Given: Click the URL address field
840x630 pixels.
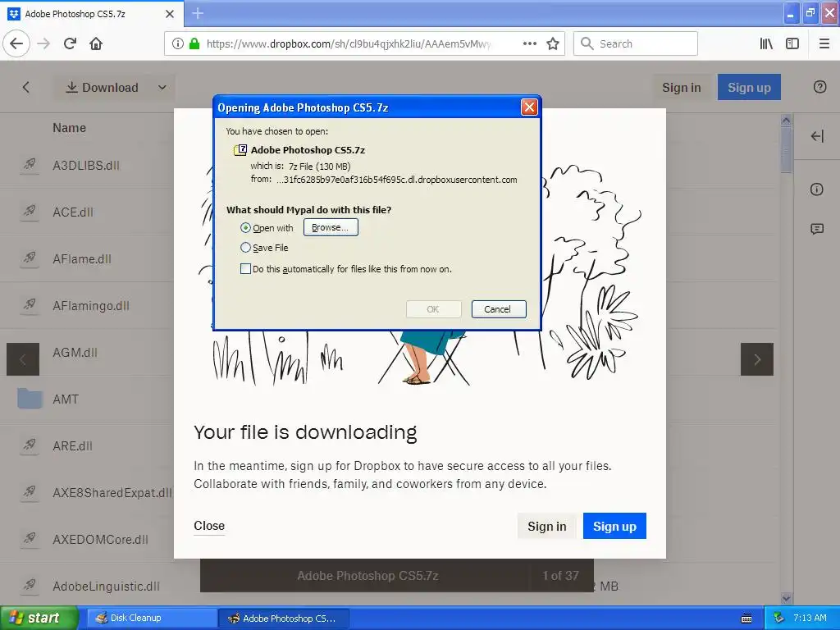Looking at the screenshot, I should [348, 43].
